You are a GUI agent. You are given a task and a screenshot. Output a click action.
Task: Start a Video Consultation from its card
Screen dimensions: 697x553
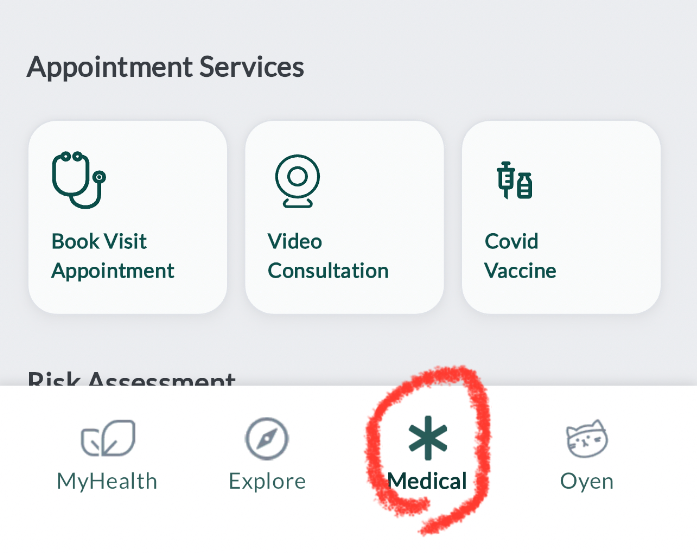344,217
